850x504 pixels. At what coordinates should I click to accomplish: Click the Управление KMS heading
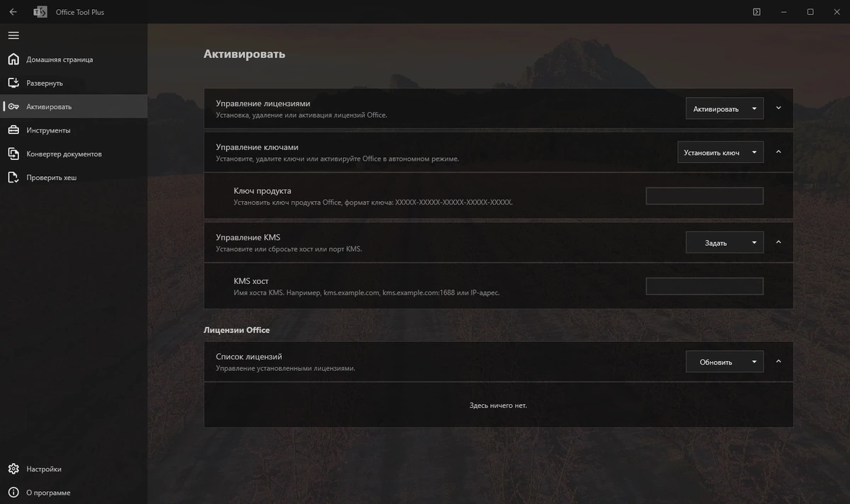tap(248, 238)
